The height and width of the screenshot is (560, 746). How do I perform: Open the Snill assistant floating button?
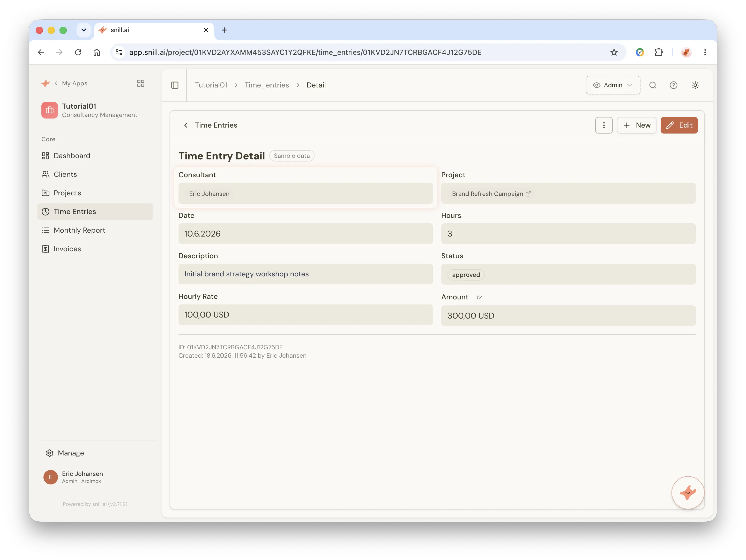[x=688, y=492]
